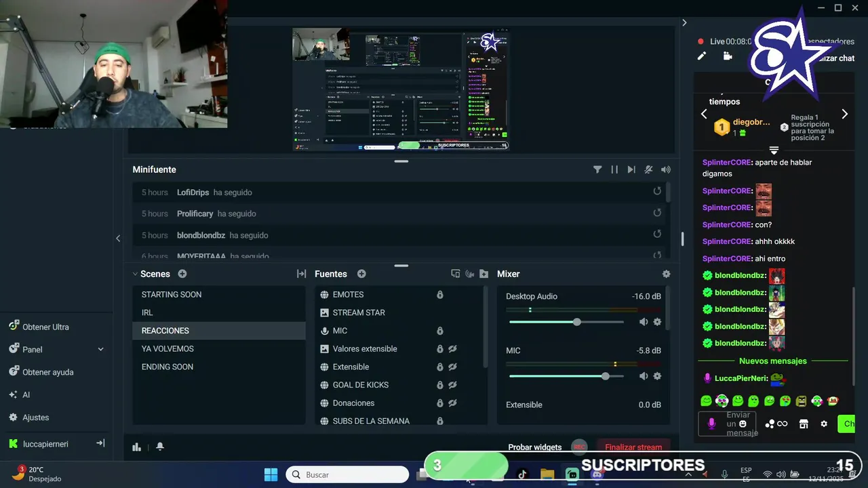
Task: Open Desktop Audio settings gear
Action: (x=657, y=322)
